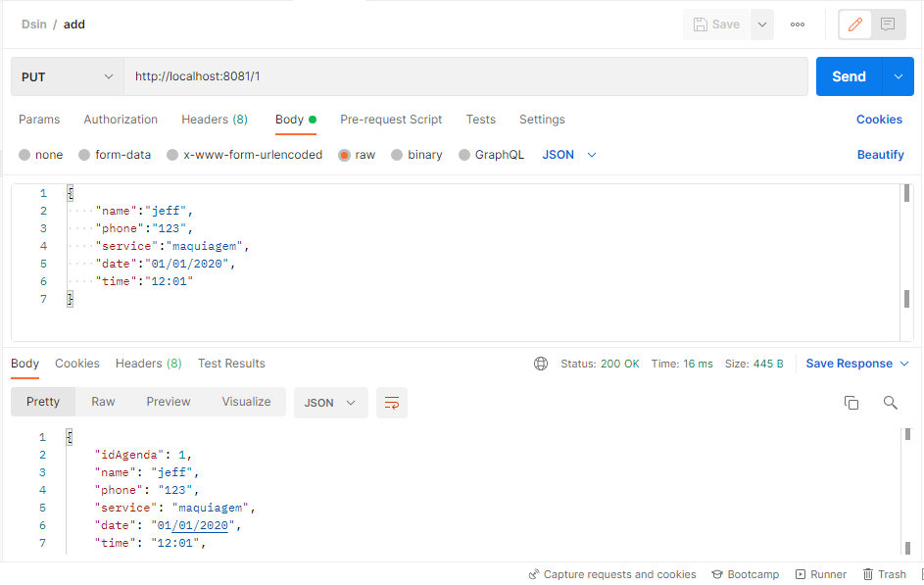This screenshot has height=585, width=924.
Task: Switch to the Pre-request Script tab
Action: pyautogui.click(x=391, y=119)
